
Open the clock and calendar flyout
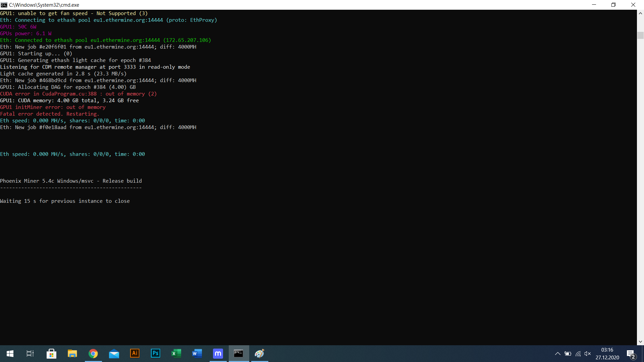point(607,354)
